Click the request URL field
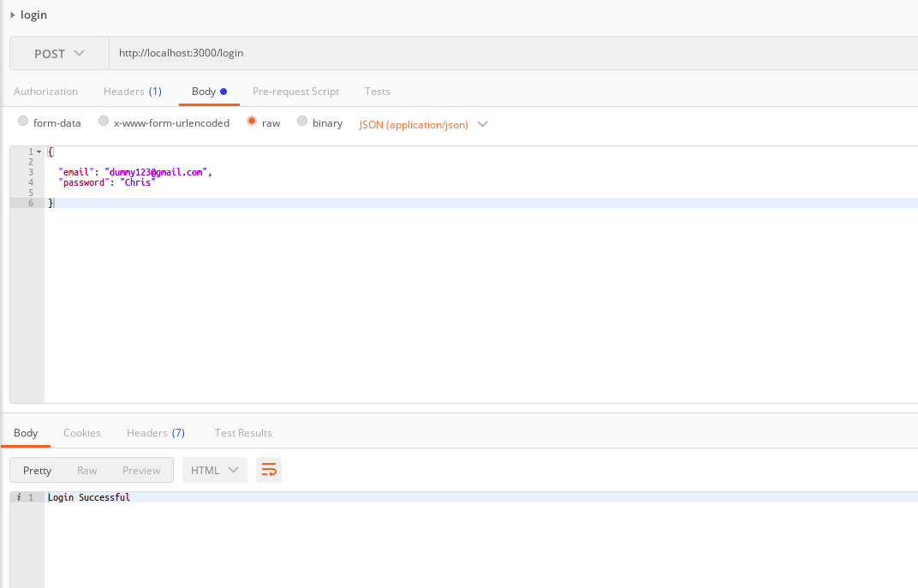918x588 pixels. tap(513, 53)
